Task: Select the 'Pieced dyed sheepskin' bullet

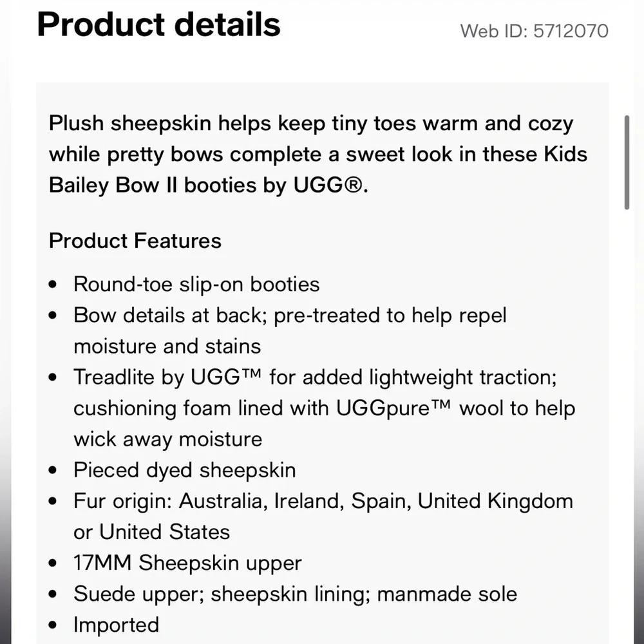Action: pos(184,470)
